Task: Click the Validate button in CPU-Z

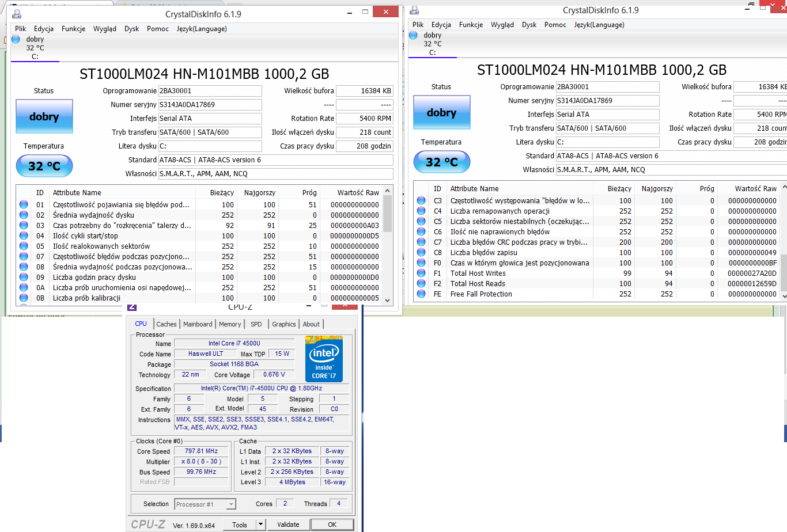Action: 288,525
